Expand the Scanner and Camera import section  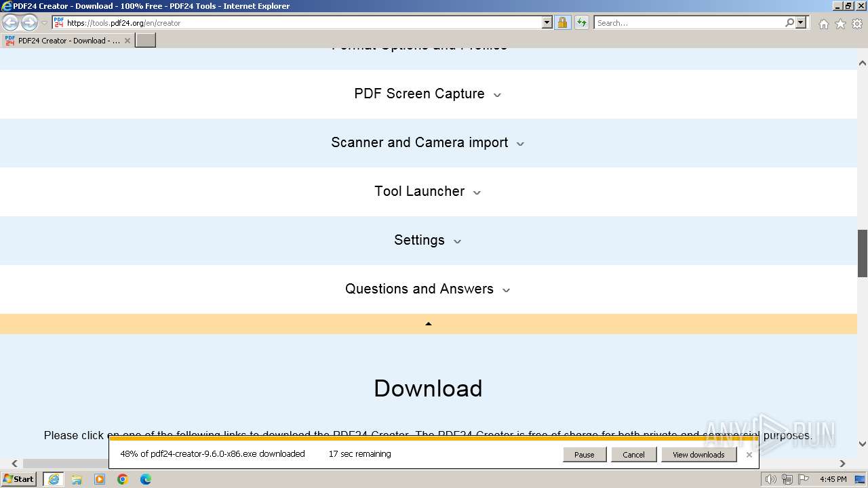point(428,143)
